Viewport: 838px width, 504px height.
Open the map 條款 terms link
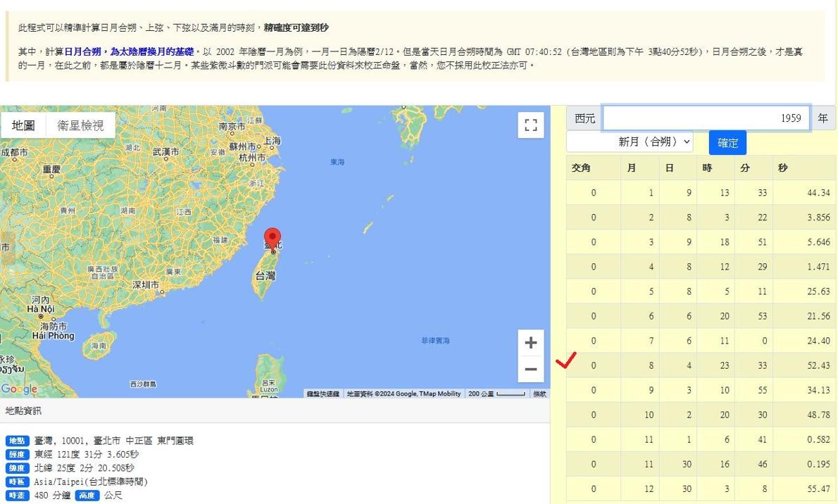coord(539,394)
